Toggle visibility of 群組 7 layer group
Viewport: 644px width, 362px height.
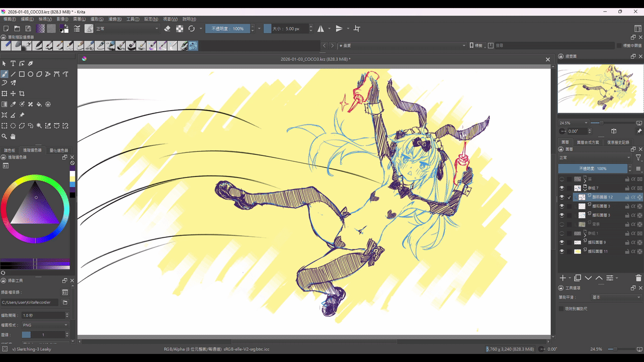562,188
